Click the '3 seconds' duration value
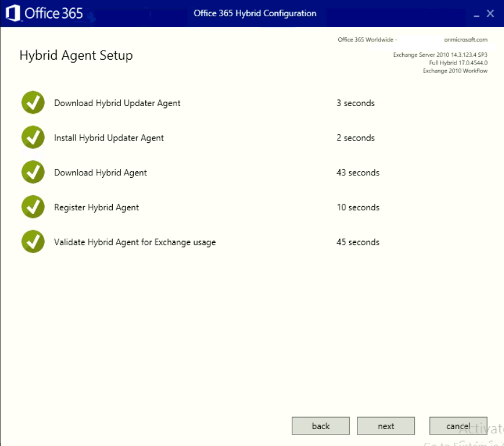504x446 pixels. pyautogui.click(x=356, y=103)
